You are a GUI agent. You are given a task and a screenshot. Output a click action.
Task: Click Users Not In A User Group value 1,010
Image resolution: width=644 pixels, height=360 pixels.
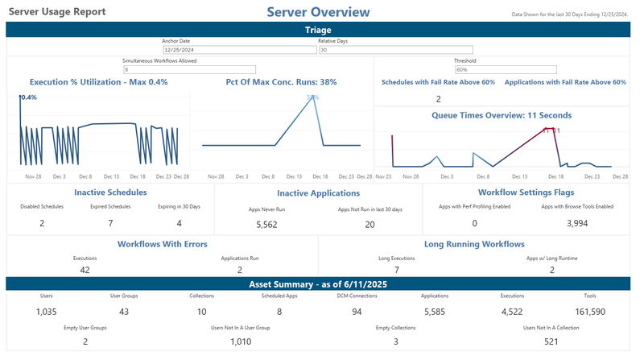pos(241,341)
